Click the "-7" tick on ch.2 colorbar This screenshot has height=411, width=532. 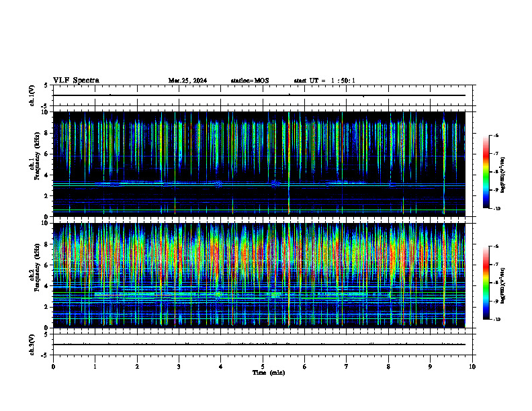pyautogui.click(x=496, y=265)
